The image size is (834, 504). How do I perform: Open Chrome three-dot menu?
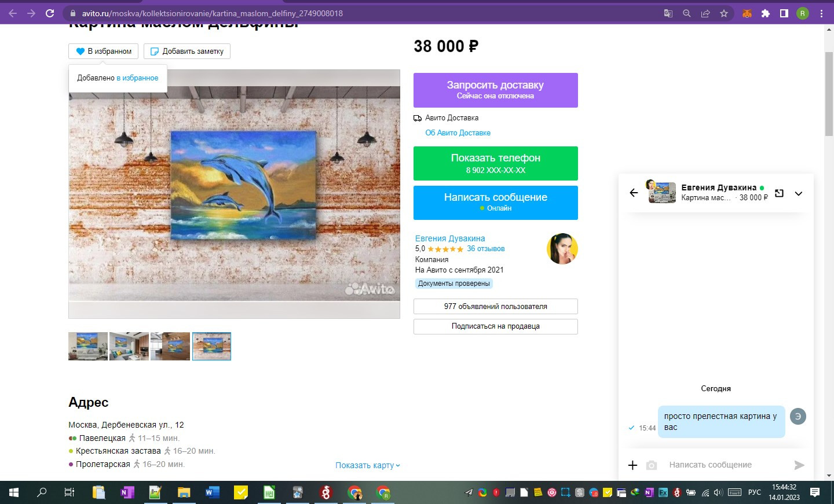(821, 13)
